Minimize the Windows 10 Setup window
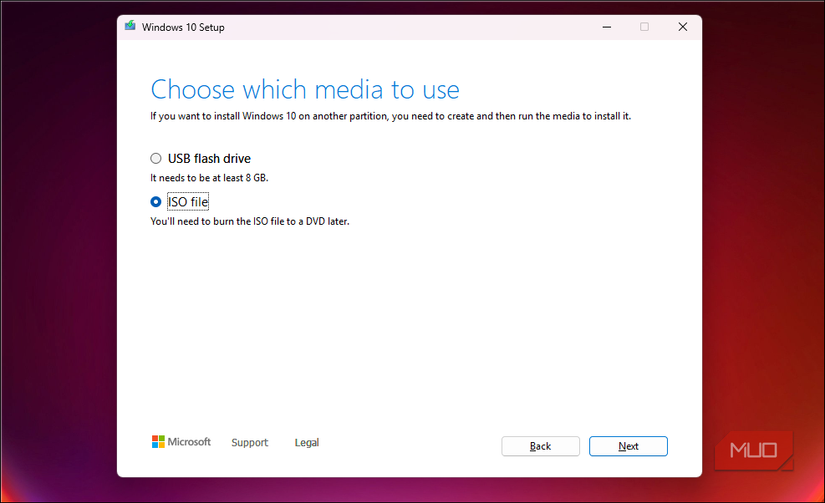 coord(607,27)
